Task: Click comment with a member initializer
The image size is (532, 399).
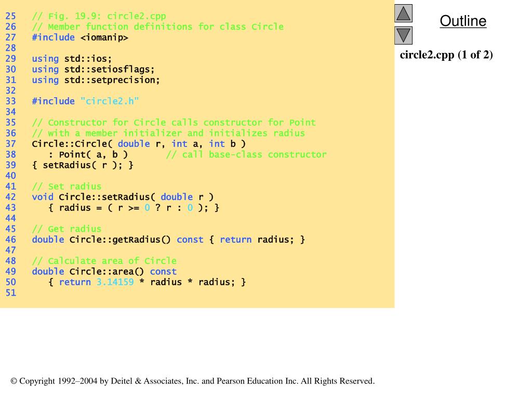Action: 168,133
